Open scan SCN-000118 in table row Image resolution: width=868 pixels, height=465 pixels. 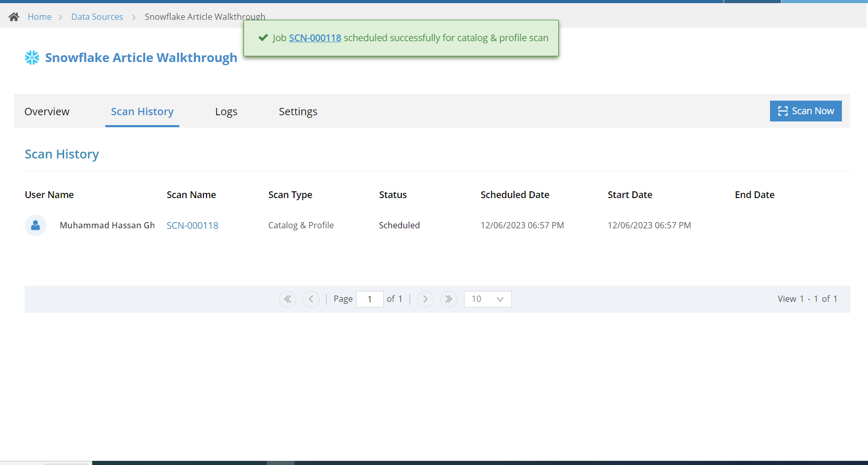[x=192, y=226]
